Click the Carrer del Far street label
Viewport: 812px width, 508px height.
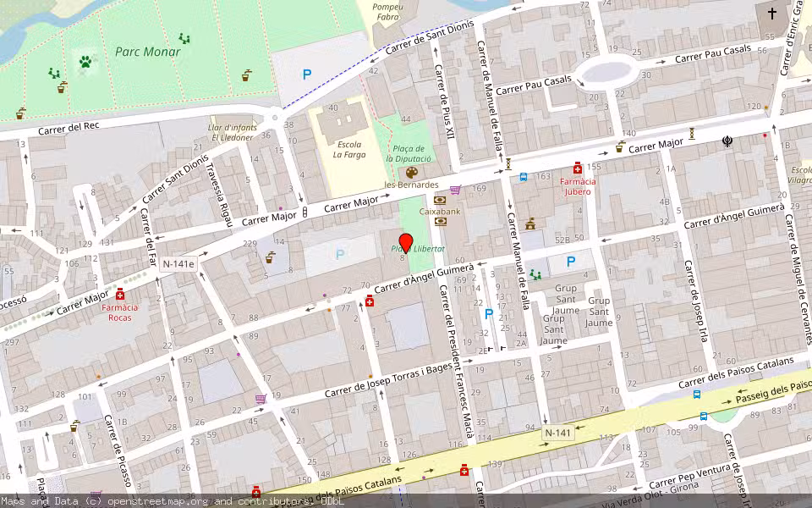pyautogui.click(x=147, y=236)
